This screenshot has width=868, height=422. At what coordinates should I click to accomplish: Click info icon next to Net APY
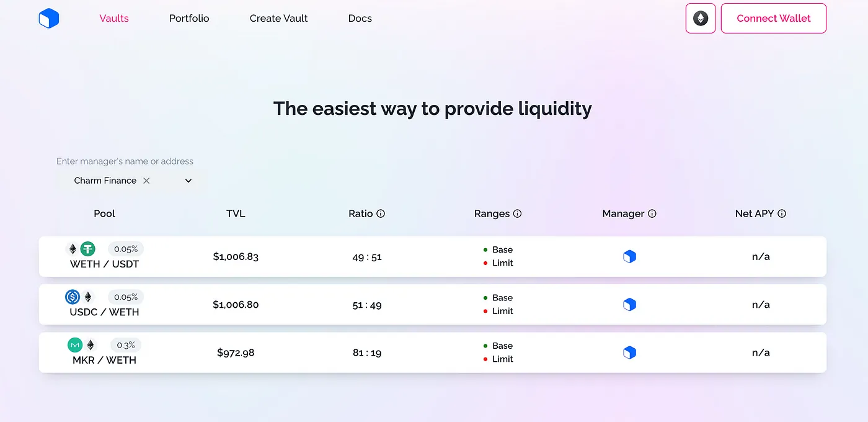pos(782,213)
